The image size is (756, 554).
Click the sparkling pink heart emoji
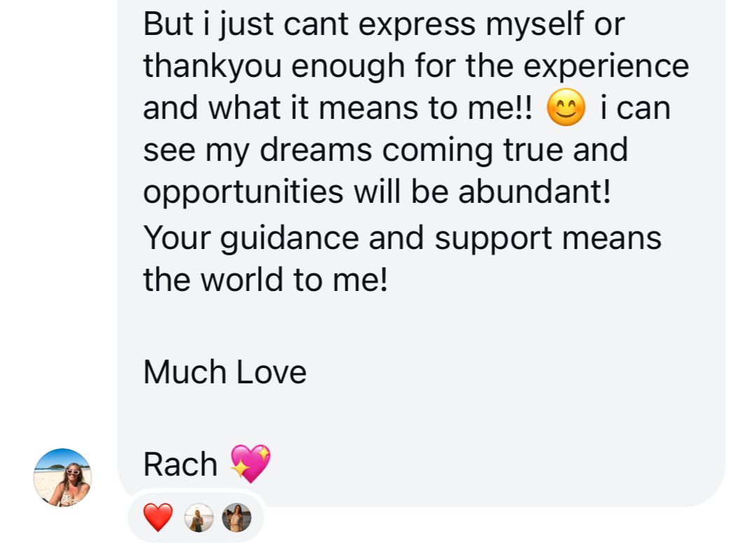pos(250,463)
